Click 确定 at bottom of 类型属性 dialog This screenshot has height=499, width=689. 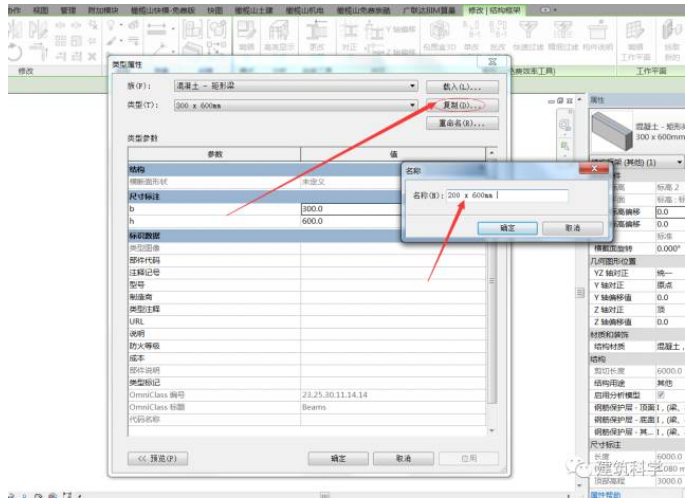coord(338,459)
